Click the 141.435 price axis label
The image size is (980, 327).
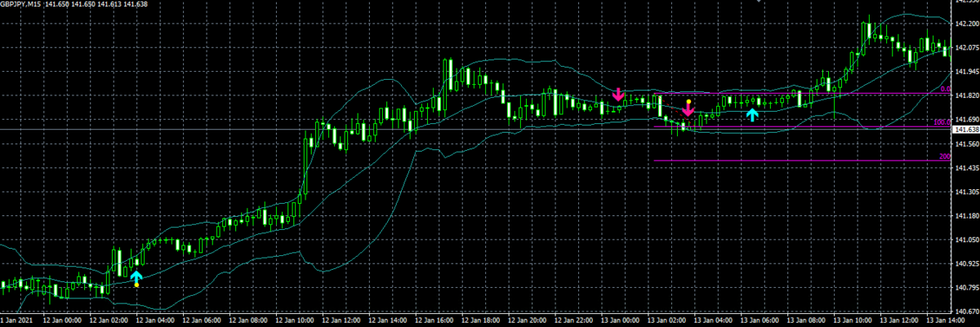point(967,168)
